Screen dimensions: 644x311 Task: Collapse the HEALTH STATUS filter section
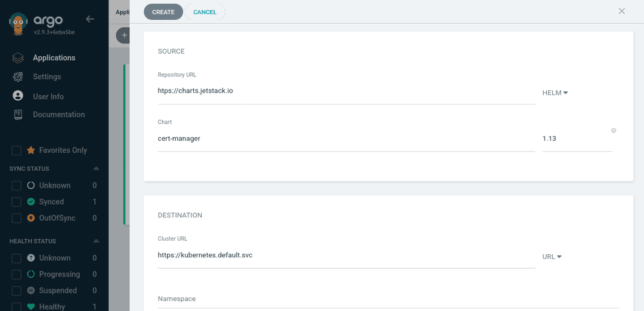[96, 242]
